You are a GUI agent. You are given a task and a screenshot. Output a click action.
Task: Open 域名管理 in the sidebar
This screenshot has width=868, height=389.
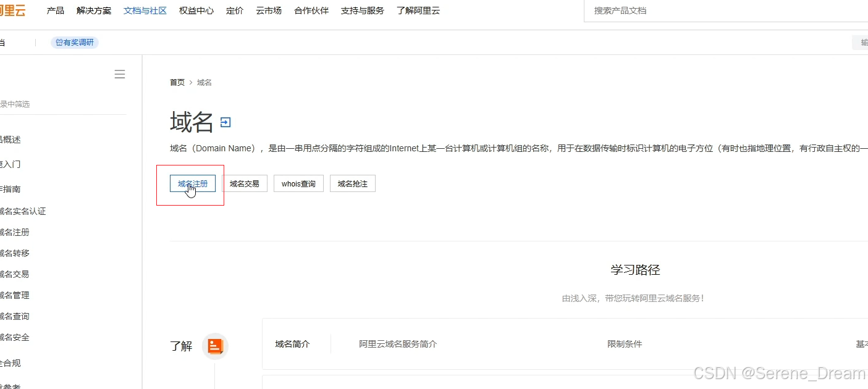(15, 295)
